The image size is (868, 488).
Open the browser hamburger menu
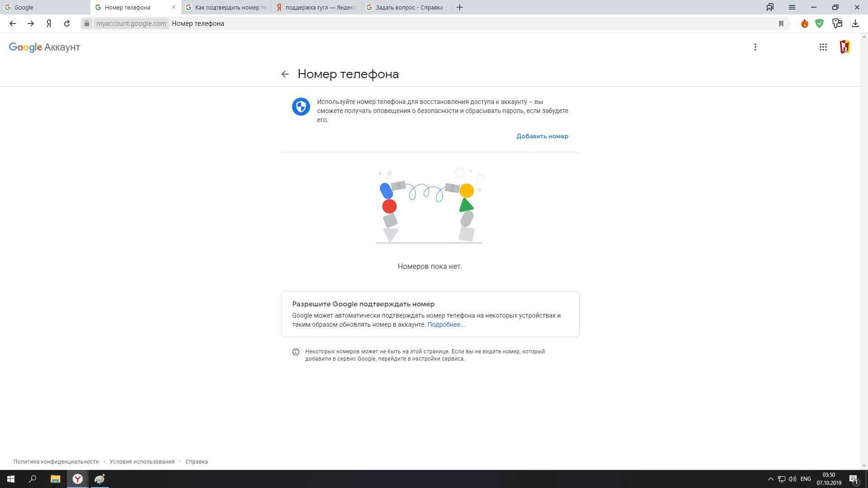click(x=792, y=7)
